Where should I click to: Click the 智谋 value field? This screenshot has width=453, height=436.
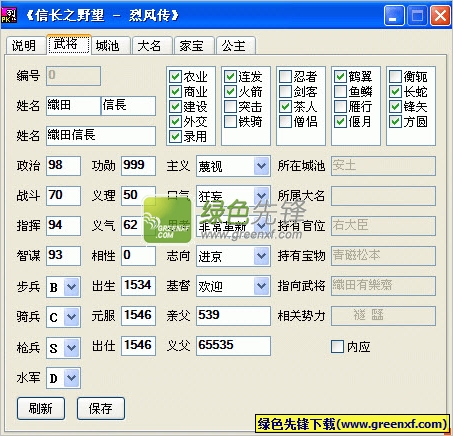pyautogui.click(x=63, y=255)
